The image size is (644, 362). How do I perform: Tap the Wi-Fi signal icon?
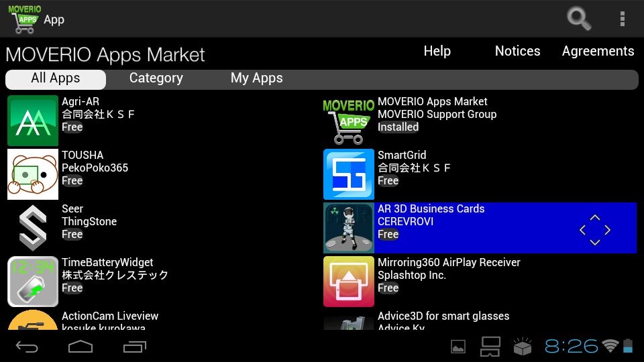[610, 346]
